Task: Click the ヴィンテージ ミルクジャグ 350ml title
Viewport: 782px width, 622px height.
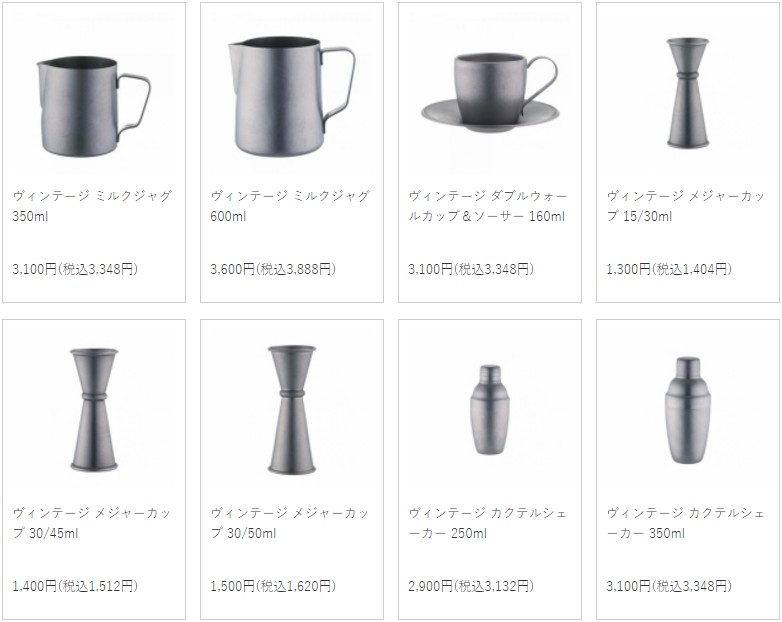Action: [92, 206]
